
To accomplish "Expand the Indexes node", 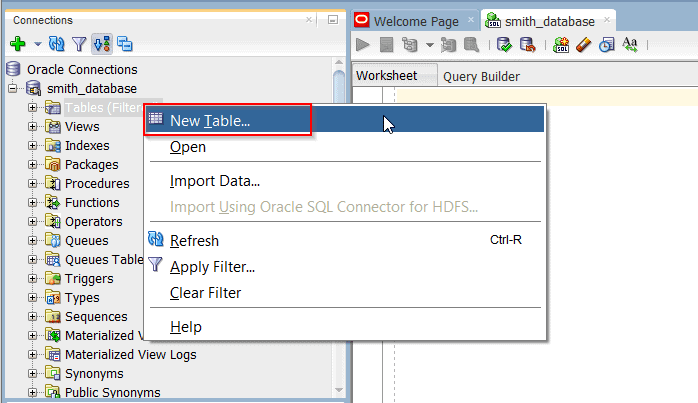I will coord(32,146).
